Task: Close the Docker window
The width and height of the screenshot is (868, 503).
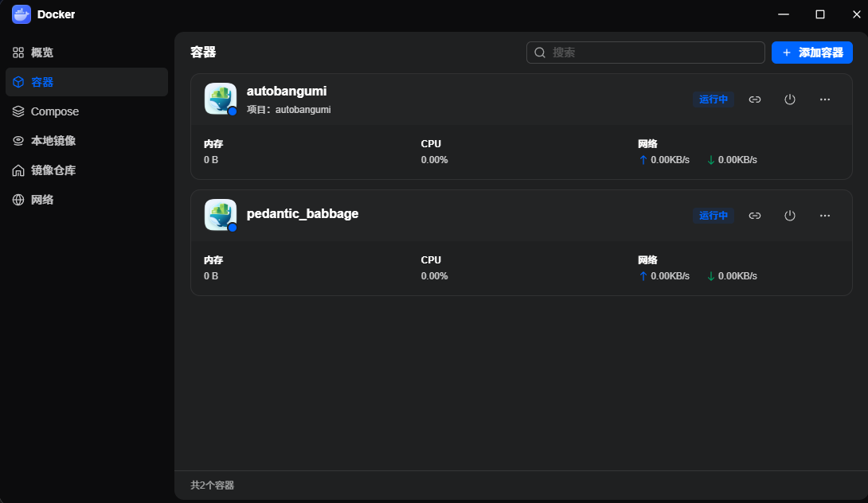Action: point(856,14)
